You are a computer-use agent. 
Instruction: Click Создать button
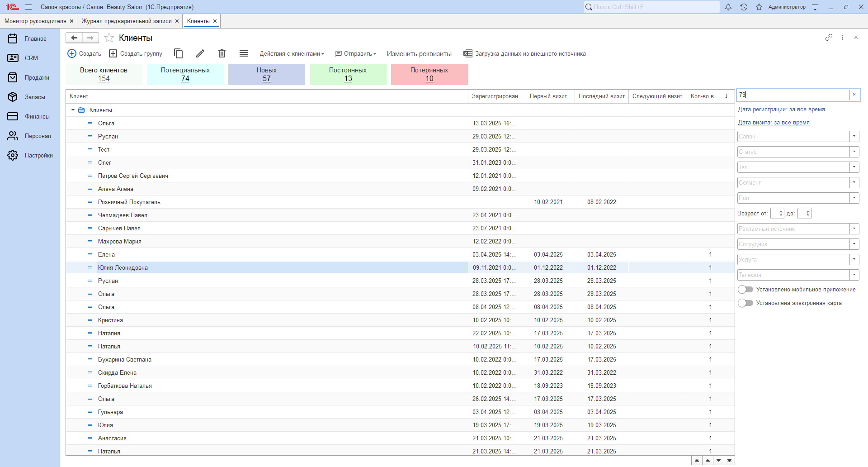tap(85, 53)
